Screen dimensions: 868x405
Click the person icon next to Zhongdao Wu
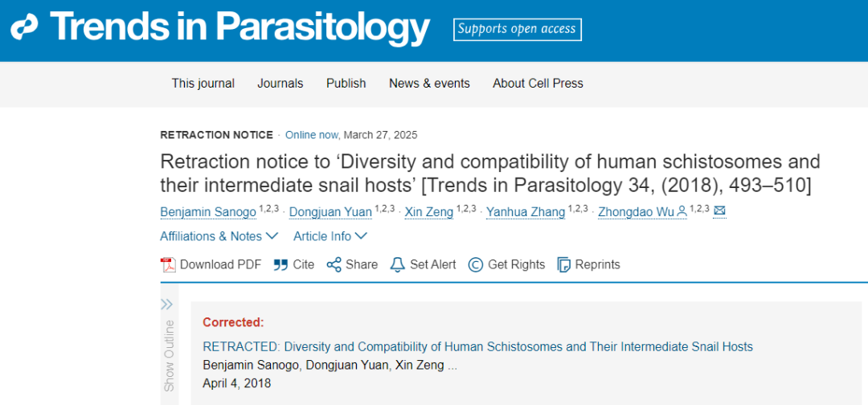click(x=682, y=211)
